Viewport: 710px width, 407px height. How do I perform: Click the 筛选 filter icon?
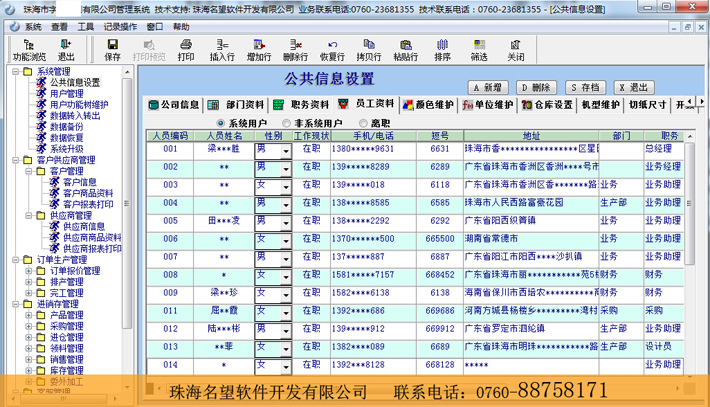pos(479,50)
